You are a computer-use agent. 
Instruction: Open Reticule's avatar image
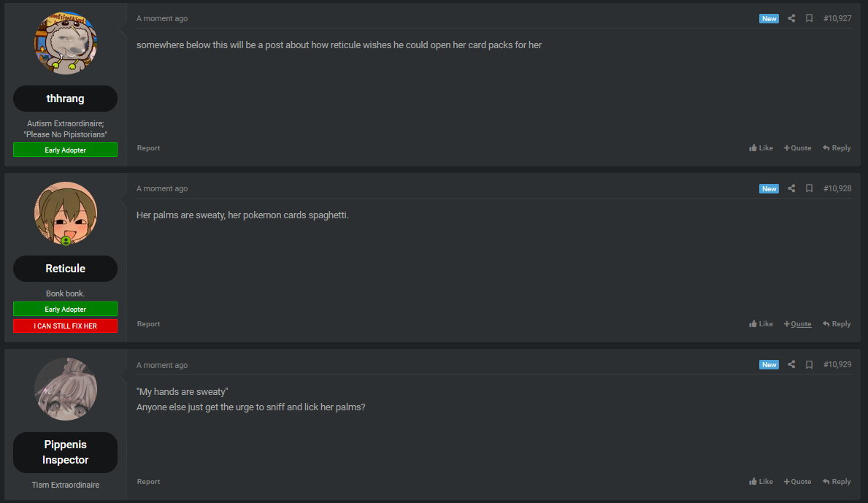(x=65, y=214)
